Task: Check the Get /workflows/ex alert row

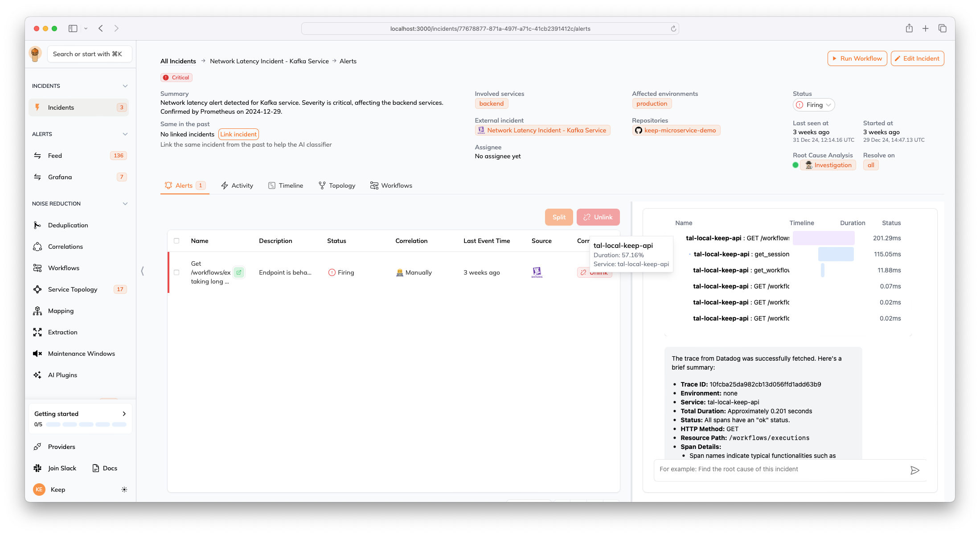Action: pyautogui.click(x=176, y=272)
